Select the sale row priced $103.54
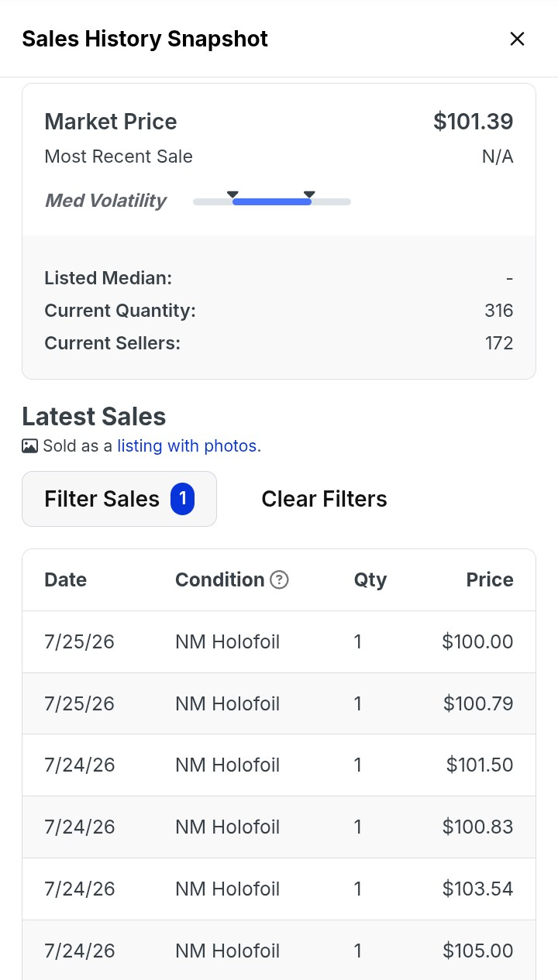The image size is (558, 980). (x=279, y=889)
